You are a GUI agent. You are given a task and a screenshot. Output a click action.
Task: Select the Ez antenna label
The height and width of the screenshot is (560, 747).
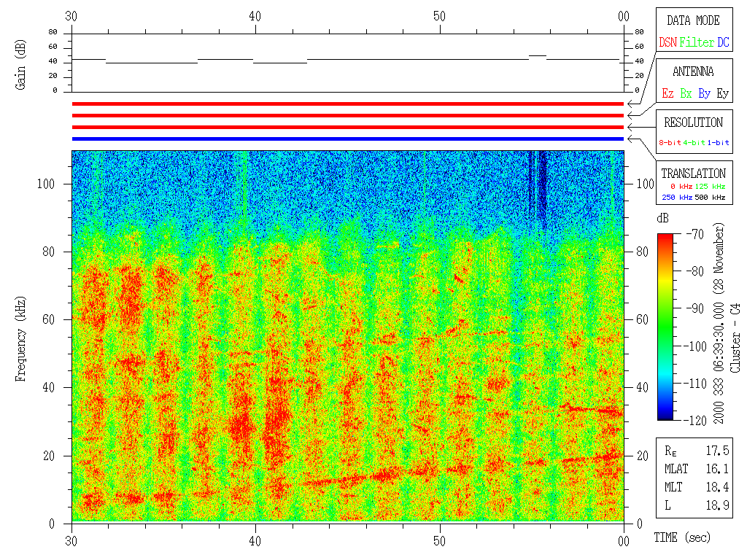coord(667,94)
